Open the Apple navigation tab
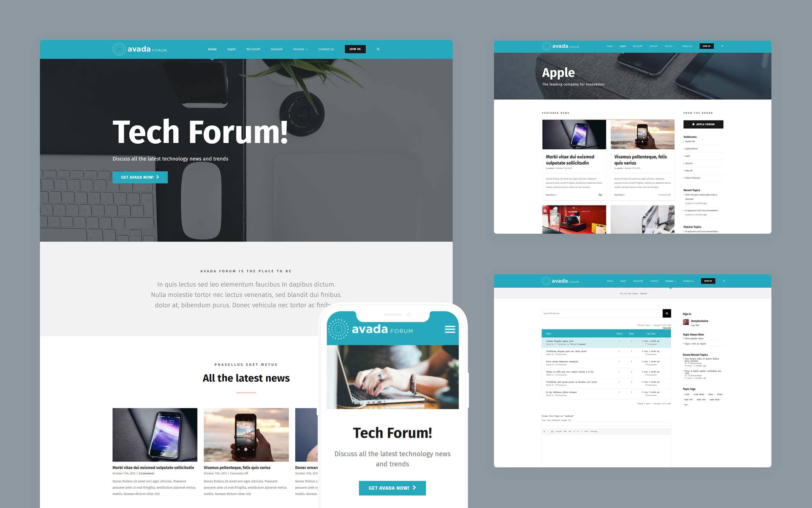Screen dimensions: 812x508 231,48
